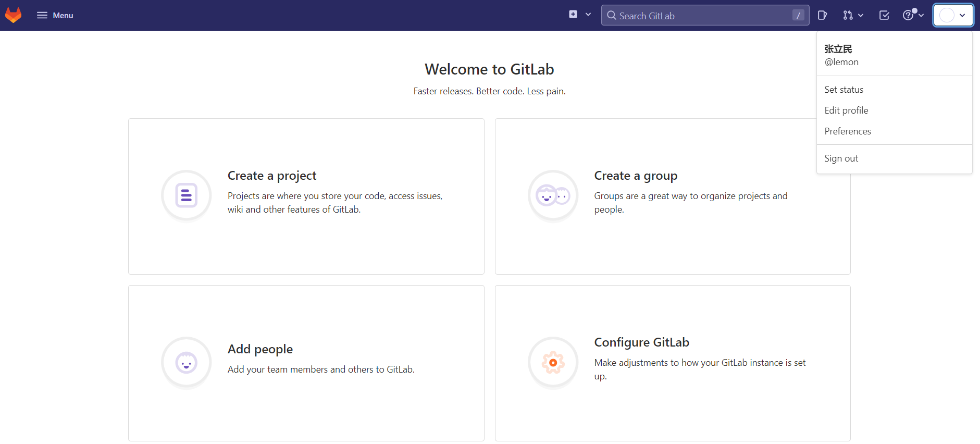Open the 张立民 profile link

838,49
